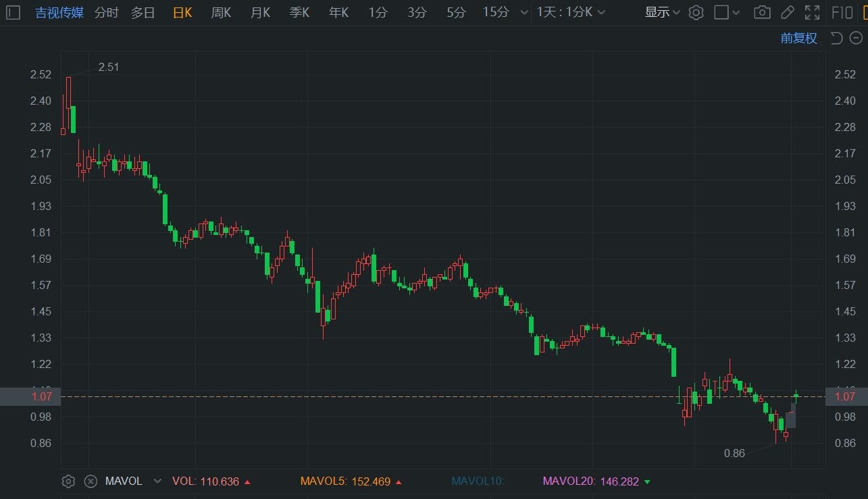Toggle the left sidebar panel icon
The image size is (868, 499).
pos(13,12)
